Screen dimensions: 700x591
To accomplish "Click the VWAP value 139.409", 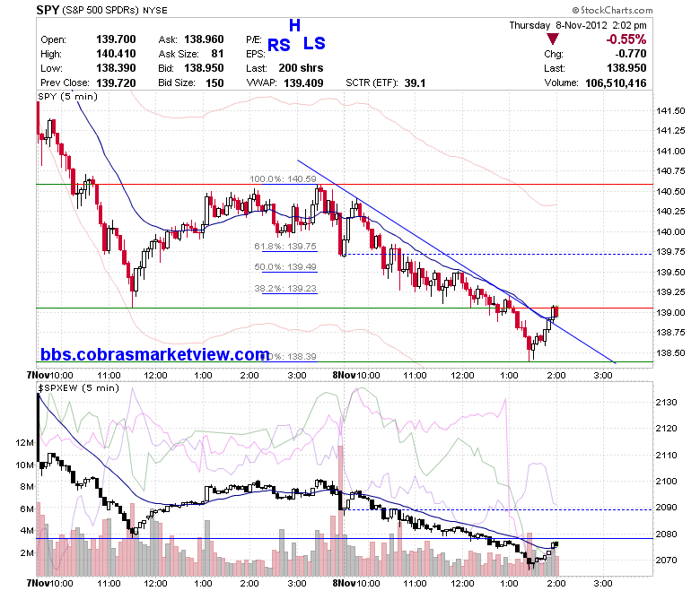I will coord(303,83).
